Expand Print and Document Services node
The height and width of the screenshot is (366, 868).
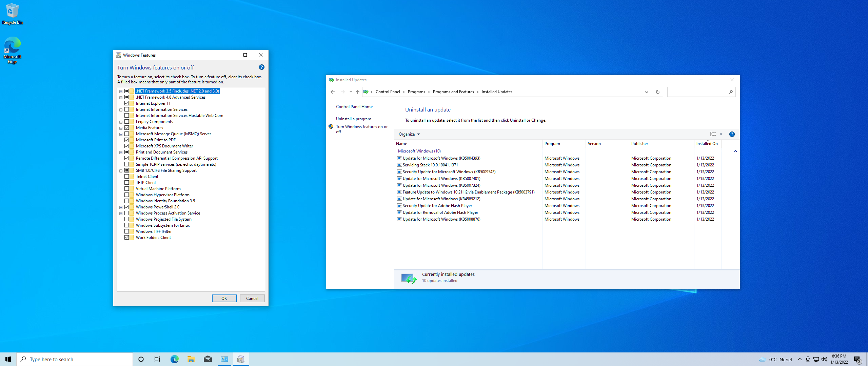click(x=121, y=152)
